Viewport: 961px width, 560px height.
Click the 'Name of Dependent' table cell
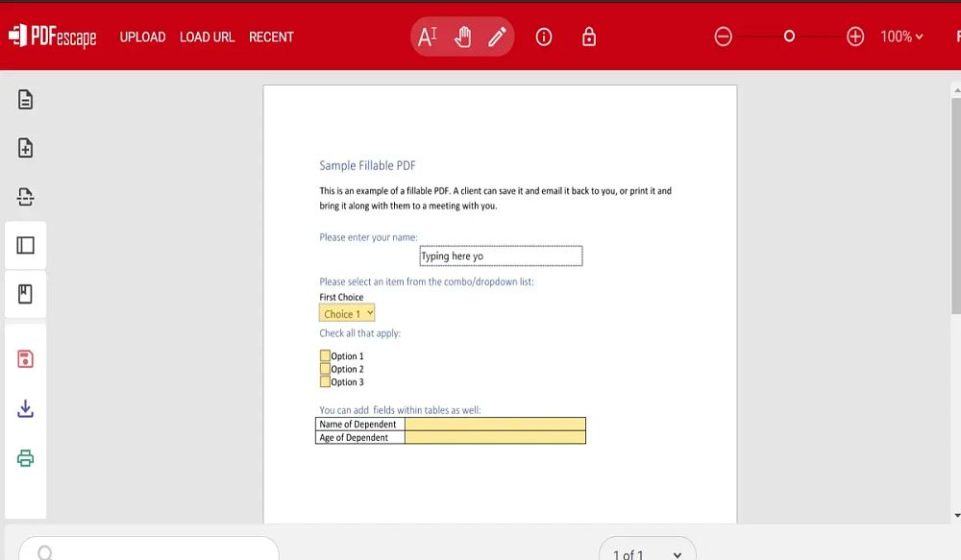tap(360, 424)
